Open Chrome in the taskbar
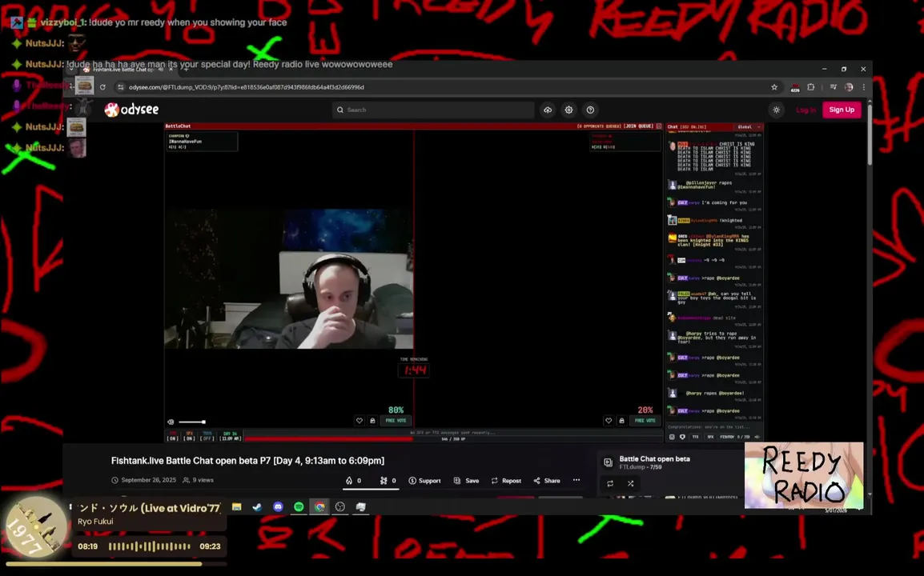This screenshot has width=924, height=576. click(x=319, y=506)
